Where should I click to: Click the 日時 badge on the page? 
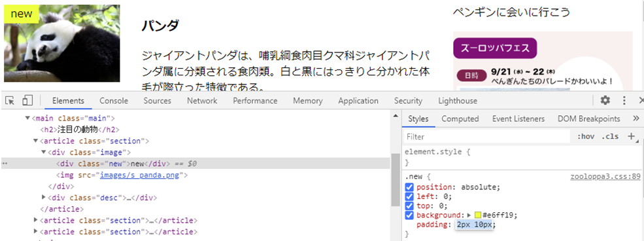(x=471, y=76)
